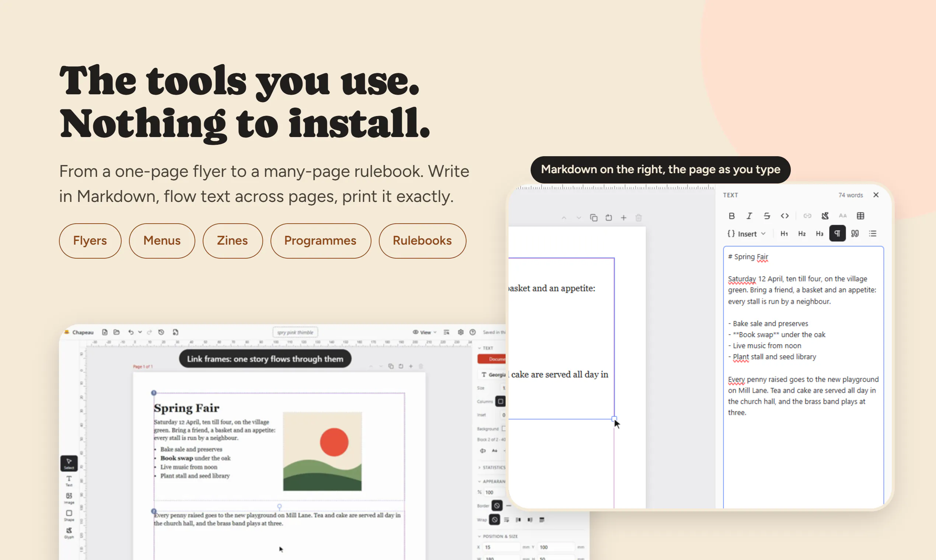Toggle the paragraph style button
Screen dimensions: 936x560
tap(837, 234)
